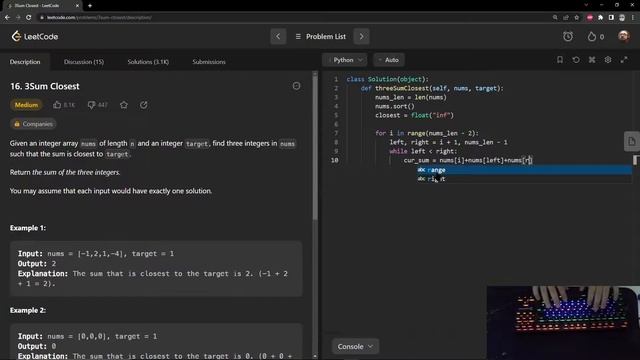
Task: Expand the Console panel
Action: [355, 347]
